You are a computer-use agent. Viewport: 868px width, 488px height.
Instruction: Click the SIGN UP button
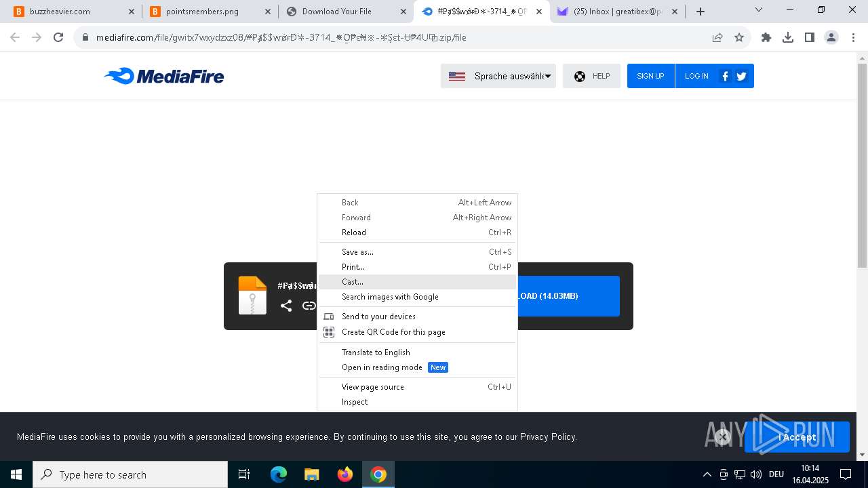click(x=650, y=76)
